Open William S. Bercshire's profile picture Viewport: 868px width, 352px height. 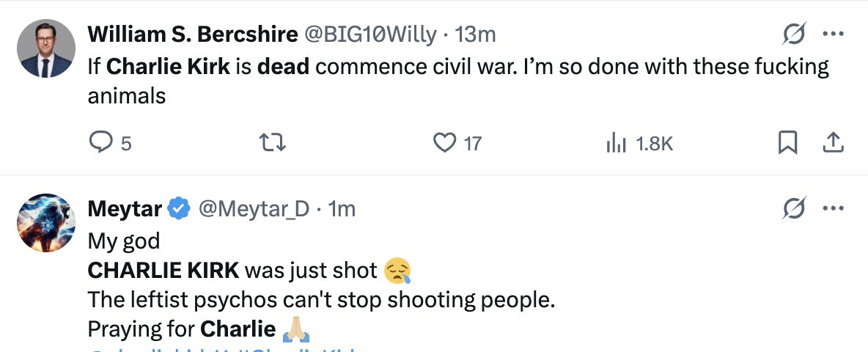click(x=46, y=48)
